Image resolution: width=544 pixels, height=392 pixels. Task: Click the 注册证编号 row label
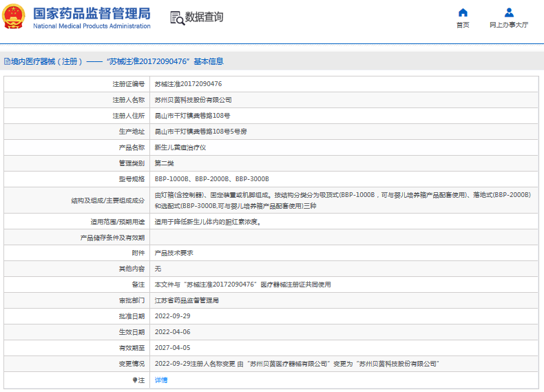128,84
